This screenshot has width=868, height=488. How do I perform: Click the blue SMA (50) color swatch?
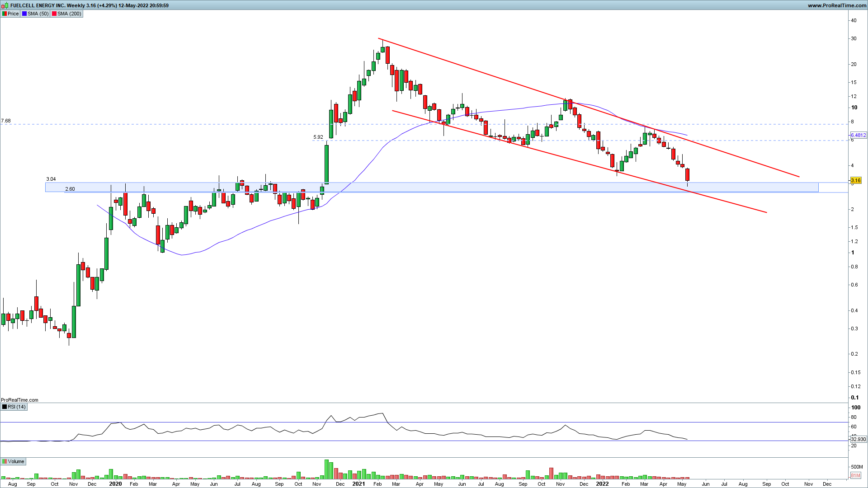click(x=24, y=14)
